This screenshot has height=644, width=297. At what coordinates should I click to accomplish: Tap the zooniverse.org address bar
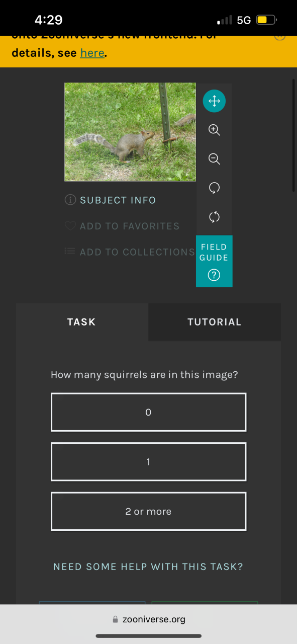tap(149, 619)
